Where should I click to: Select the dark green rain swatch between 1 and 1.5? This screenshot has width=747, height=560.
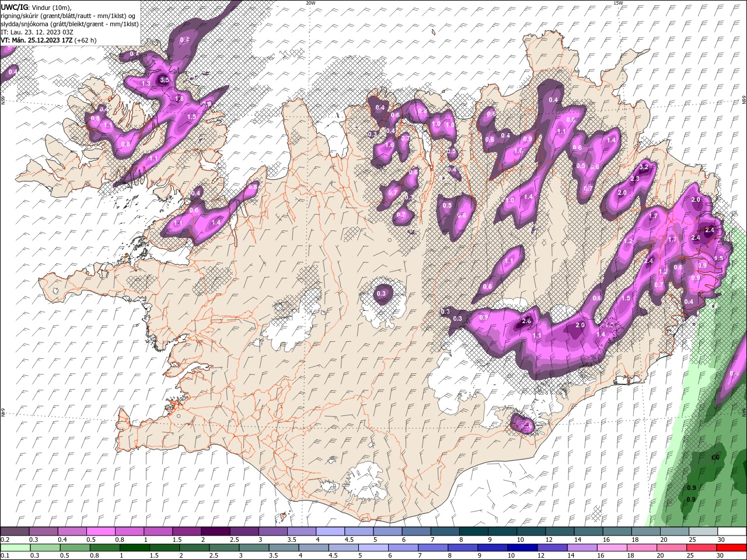coord(135,547)
